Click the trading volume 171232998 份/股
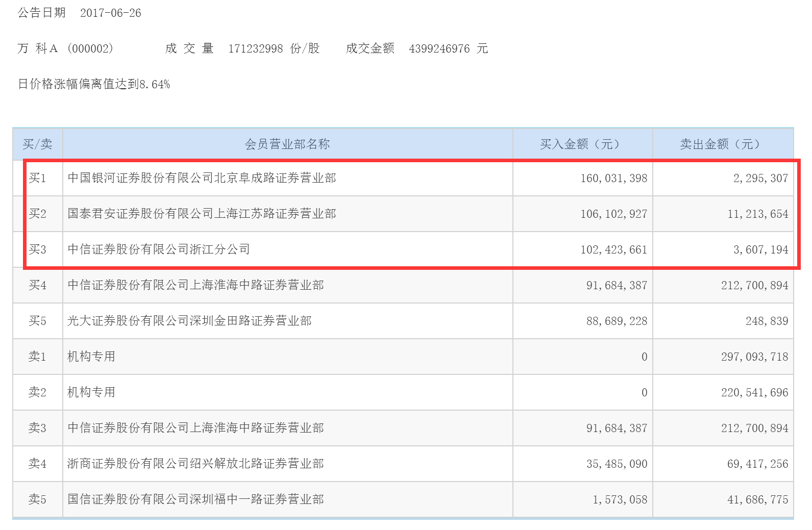The height and width of the screenshot is (530, 812). coord(274,48)
